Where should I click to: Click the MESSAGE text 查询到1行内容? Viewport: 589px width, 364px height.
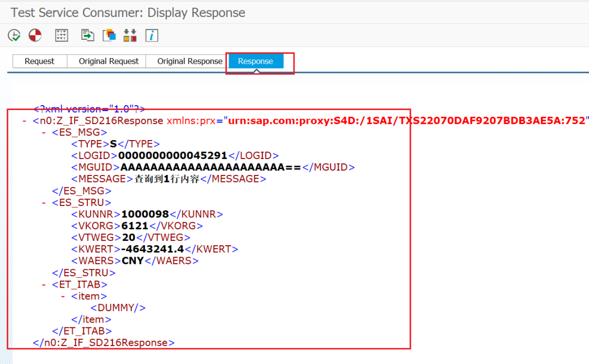[167, 179]
